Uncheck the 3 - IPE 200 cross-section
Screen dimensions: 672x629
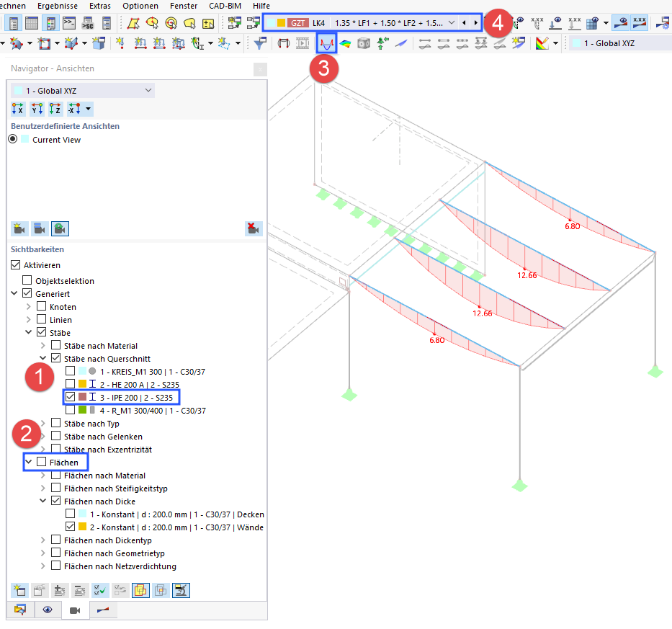71,397
